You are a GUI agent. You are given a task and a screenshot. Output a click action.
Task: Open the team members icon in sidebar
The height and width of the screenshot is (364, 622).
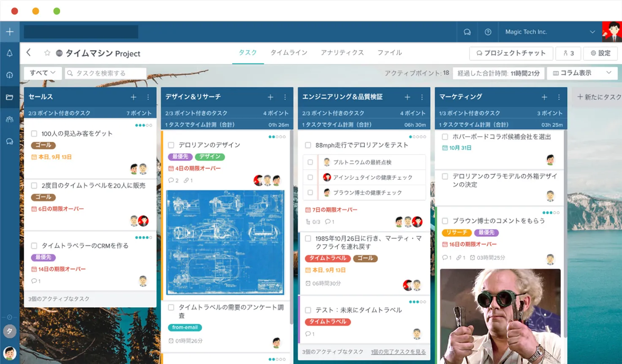9,119
